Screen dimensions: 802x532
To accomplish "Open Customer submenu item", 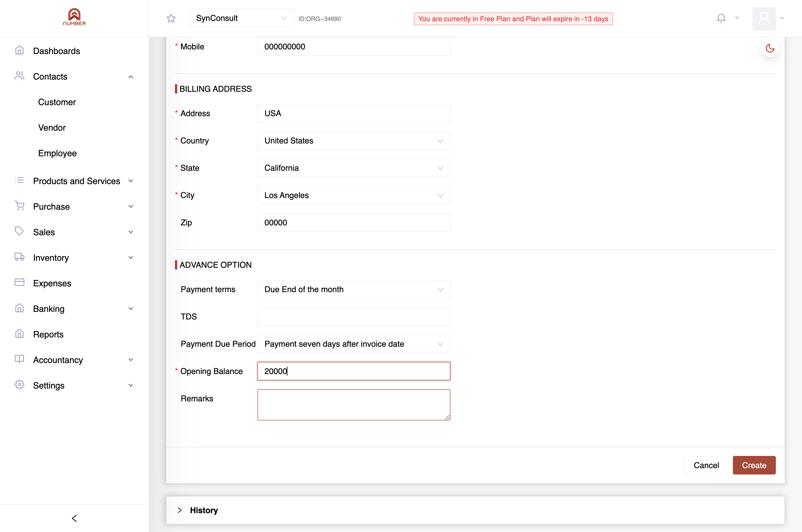I will click(x=57, y=102).
